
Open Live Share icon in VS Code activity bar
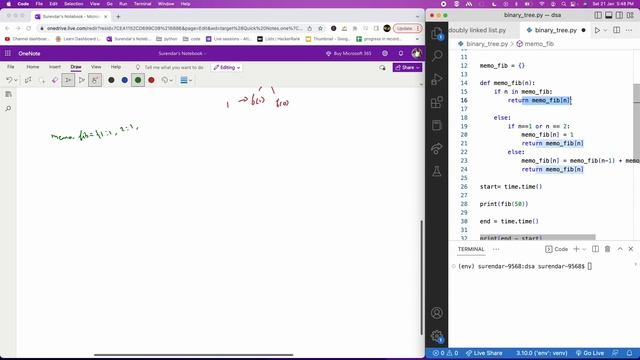pyautogui.click(x=437, y=148)
